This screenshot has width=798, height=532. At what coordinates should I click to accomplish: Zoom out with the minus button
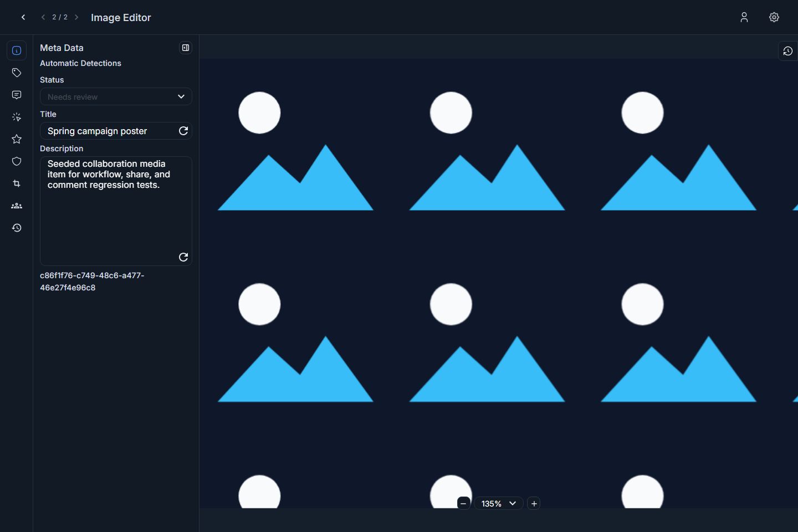pos(464,503)
